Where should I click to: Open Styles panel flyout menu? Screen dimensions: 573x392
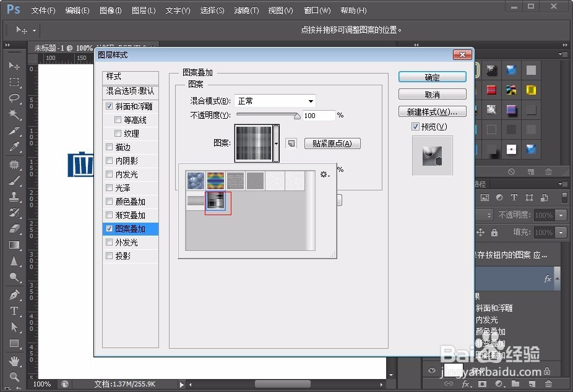tap(563, 54)
